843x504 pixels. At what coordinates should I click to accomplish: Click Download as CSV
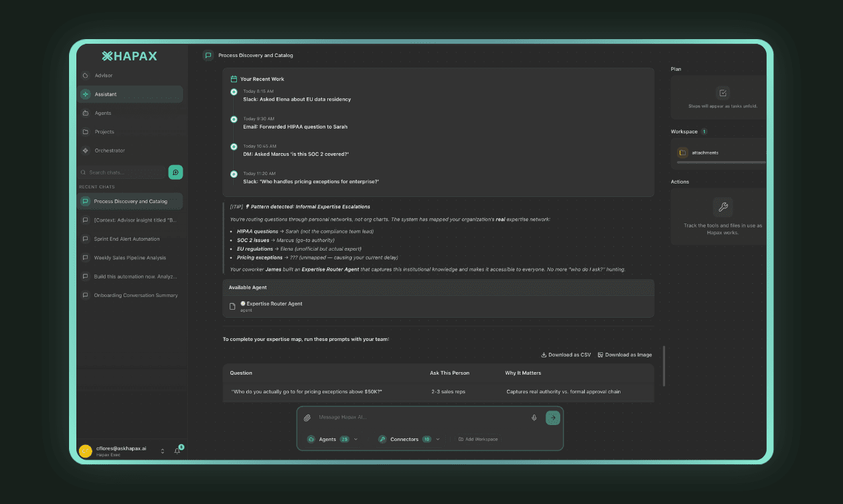pos(566,355)
